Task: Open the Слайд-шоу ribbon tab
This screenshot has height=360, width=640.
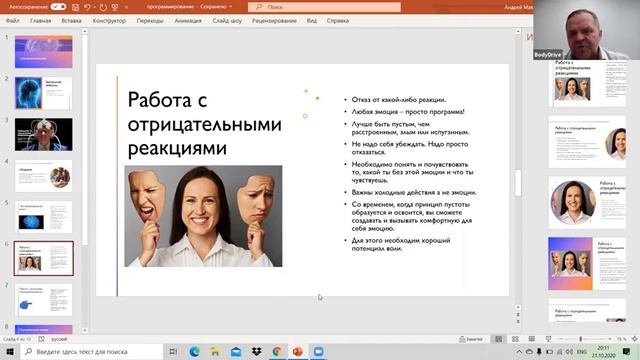Action: [x=227, y=20]
